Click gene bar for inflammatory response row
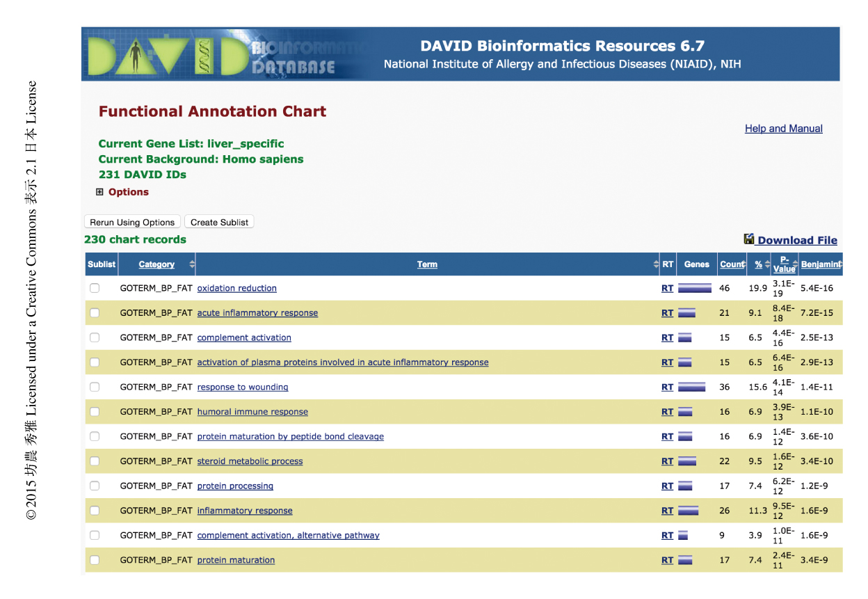Screen dimensions: 868x599 tap(688, 511)
